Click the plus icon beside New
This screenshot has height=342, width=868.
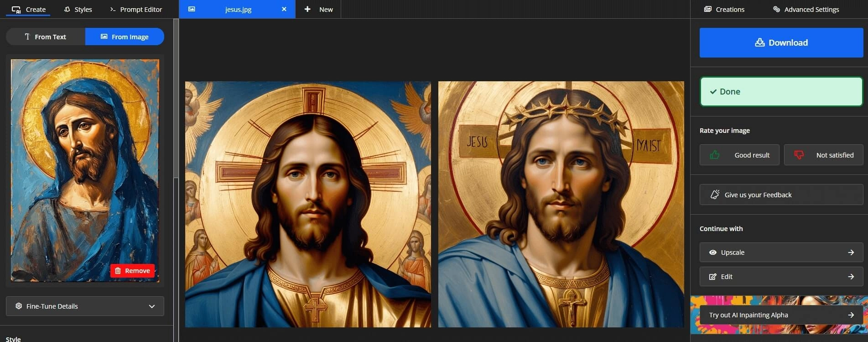pyautogui.click(x=307, y=9)
